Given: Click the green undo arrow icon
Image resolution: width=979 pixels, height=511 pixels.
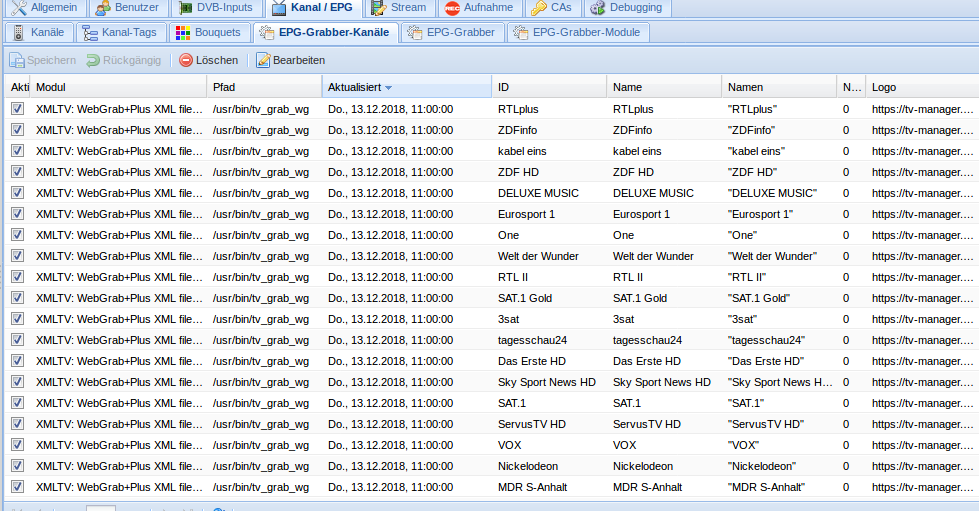Looking at the screenshot, I should coord(93,60).
